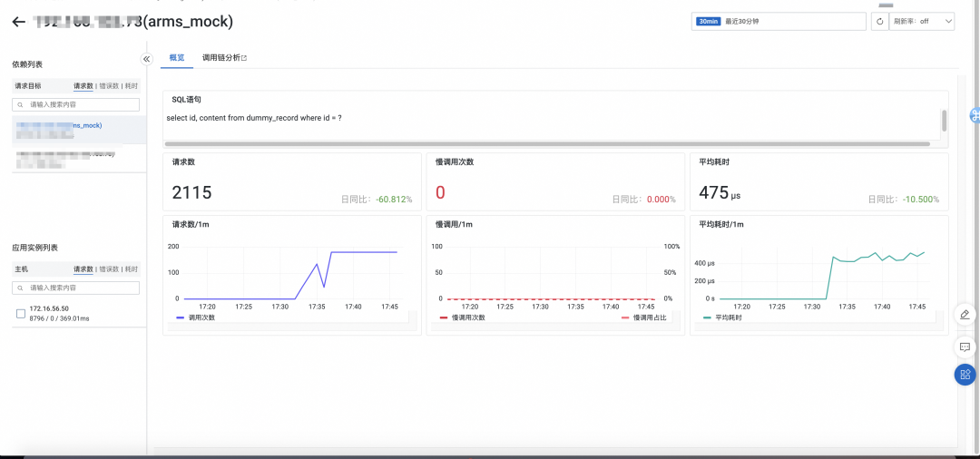Open the feedback chat floating button
The height and width of the screenshot is (459, 980).
(x=965, y=347)
